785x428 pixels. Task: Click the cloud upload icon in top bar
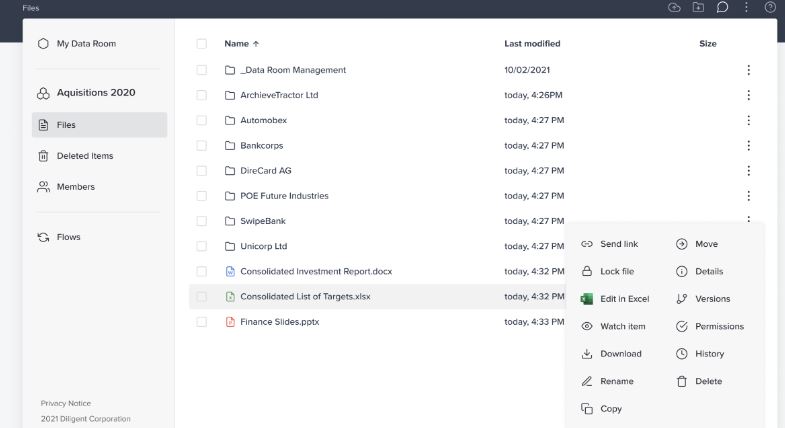(674, 8)
